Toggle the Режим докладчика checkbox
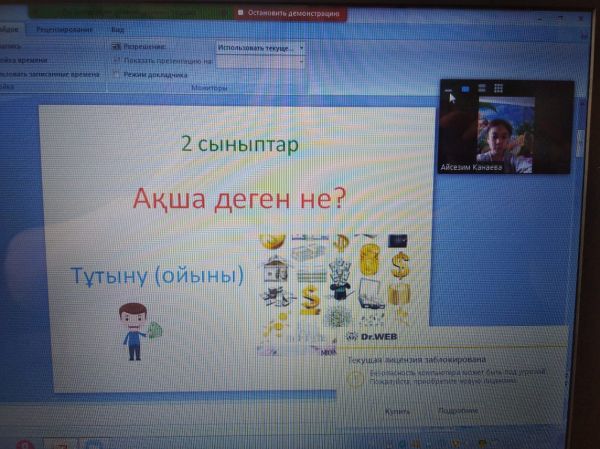 (x=117, y=74)
